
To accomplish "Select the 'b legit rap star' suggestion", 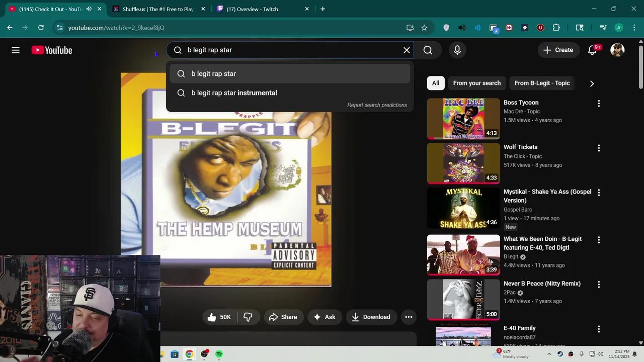I will [x=290, y=74].
